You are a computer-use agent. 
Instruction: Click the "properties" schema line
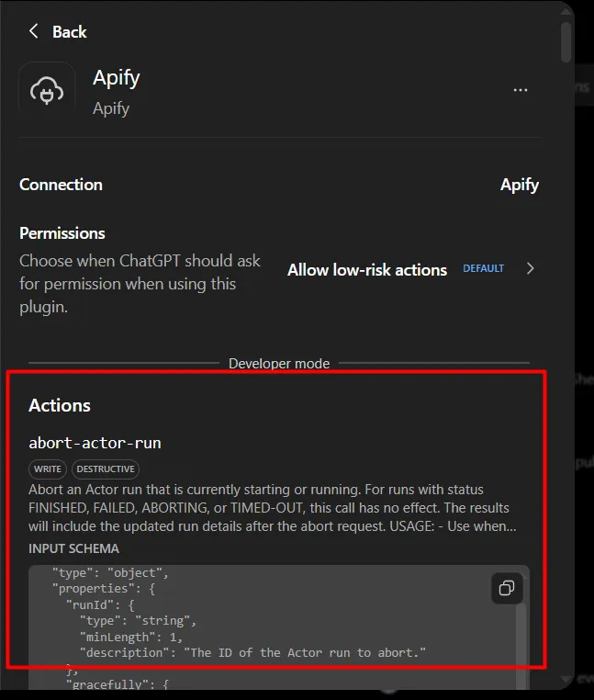point(104,589)
